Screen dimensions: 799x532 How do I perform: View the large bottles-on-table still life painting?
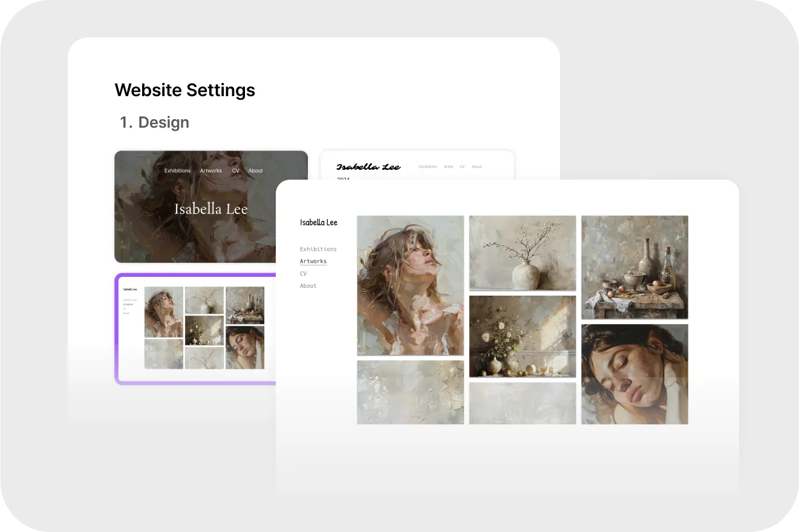pos(634,267)
